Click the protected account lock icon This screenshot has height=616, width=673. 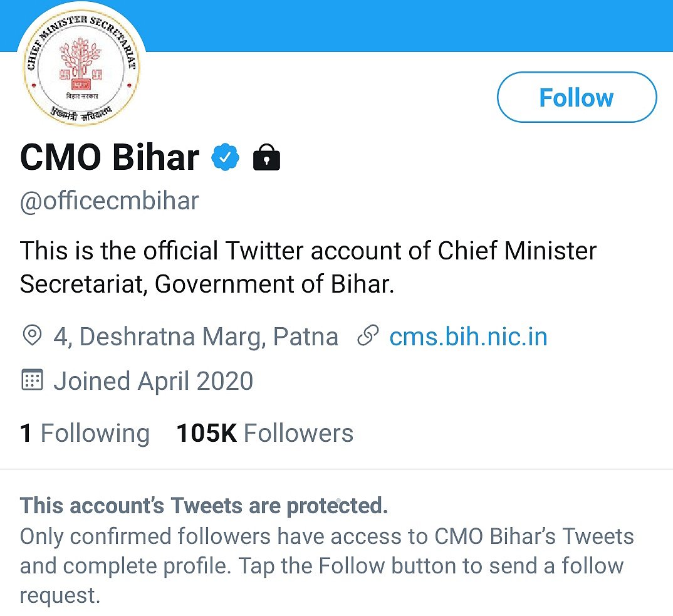click(266, 158)
